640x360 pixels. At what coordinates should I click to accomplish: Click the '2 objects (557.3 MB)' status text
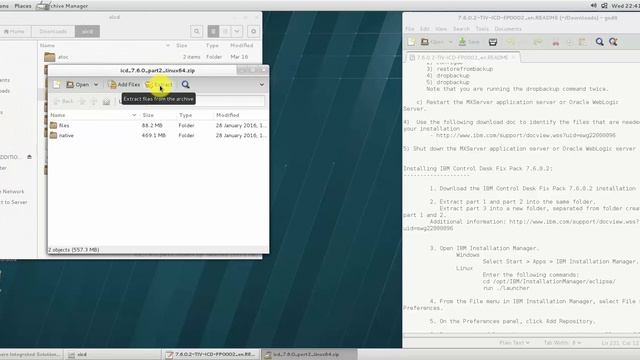click(73, 249)
